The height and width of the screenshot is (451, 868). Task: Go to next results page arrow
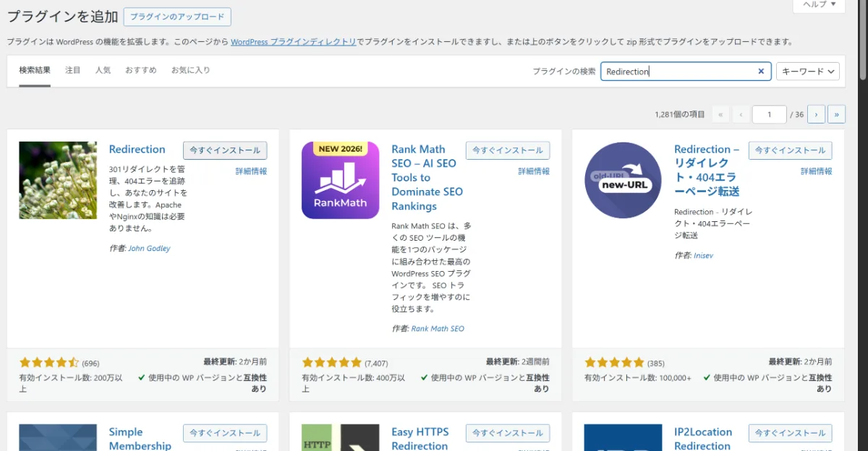[817, 114]
